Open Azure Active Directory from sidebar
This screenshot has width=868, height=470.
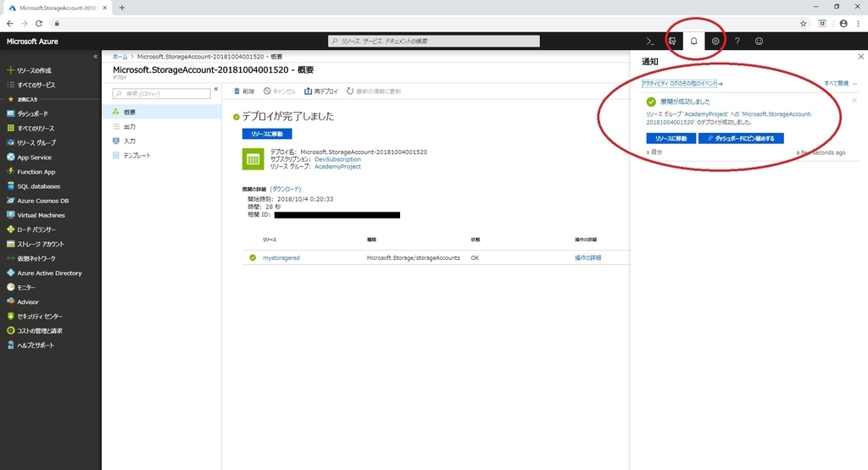(44, 274)
